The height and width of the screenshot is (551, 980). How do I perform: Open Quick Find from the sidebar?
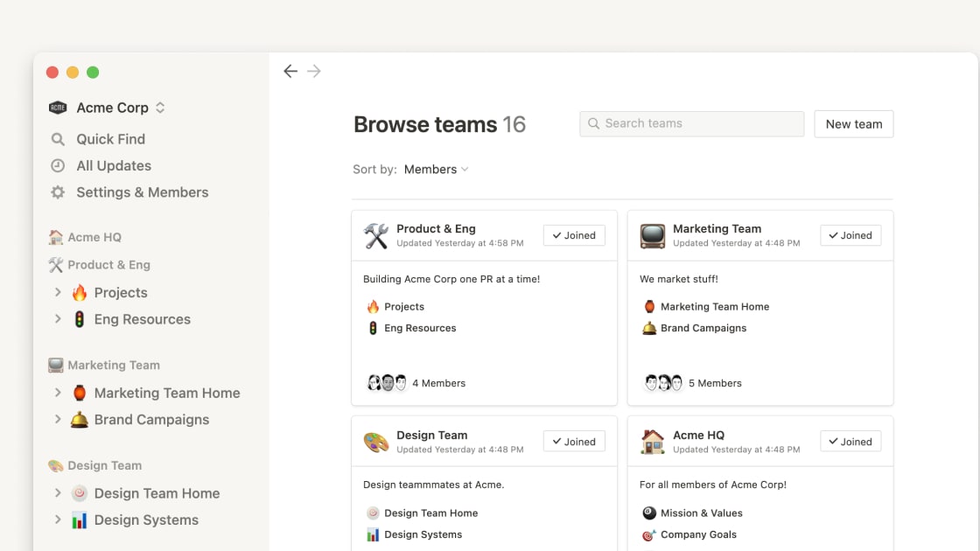point(110,139)
